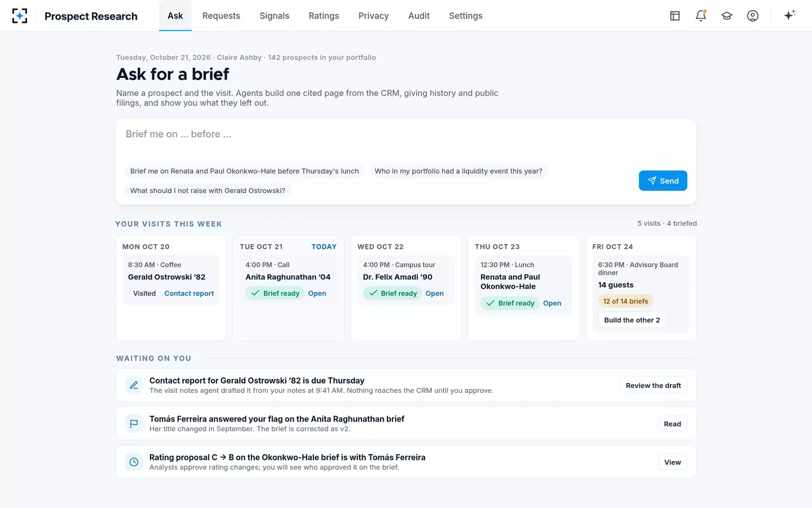Go to the Settings tab
Image resolution: width=812 pixels, height=508 pixels.
point(466,16)
